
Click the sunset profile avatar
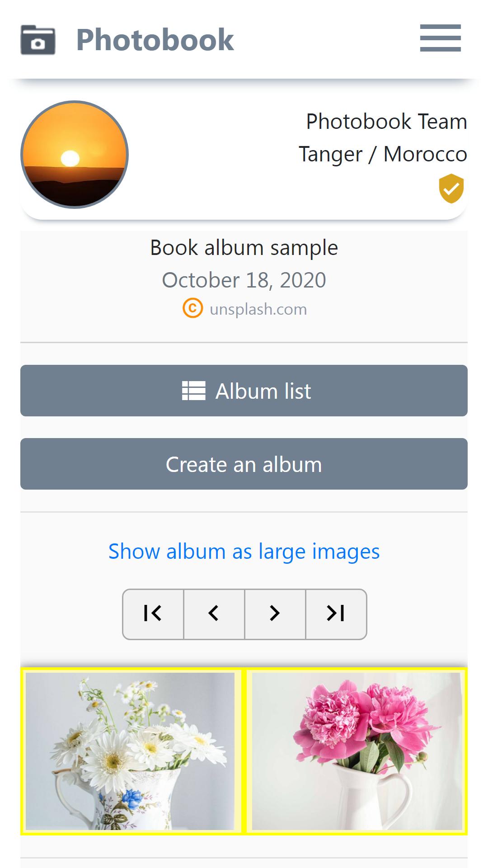75,155
